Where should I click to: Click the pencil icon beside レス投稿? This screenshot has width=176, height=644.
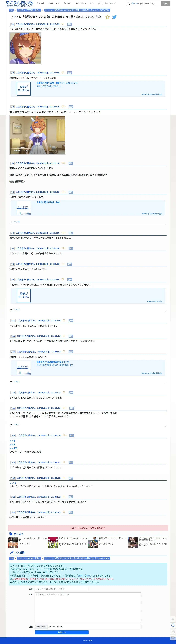(x=12, y=553)
